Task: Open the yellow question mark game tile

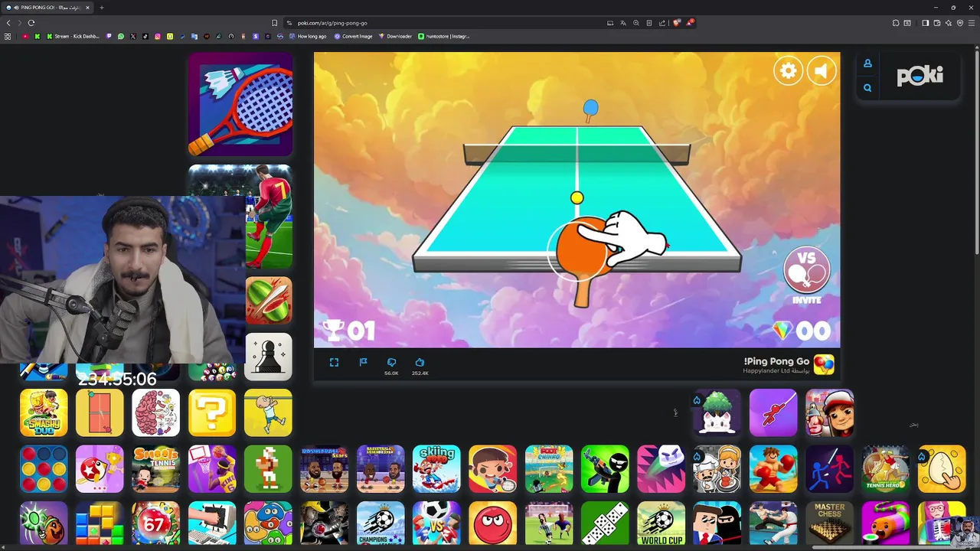Action: [212, 412]
